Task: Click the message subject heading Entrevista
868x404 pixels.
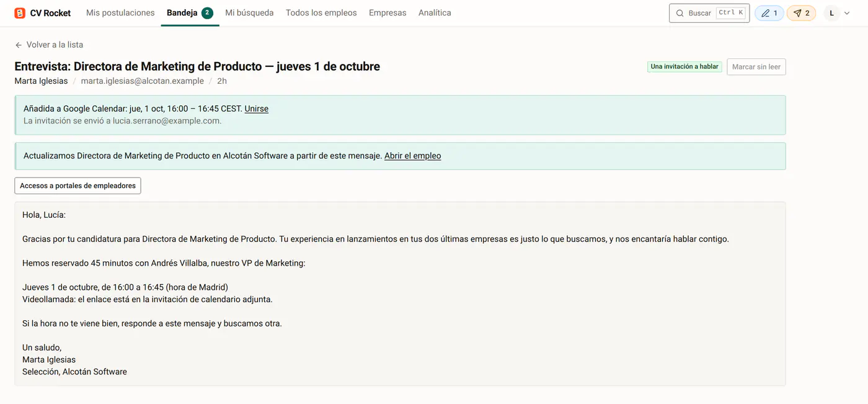Action: (x=197, y=66)
